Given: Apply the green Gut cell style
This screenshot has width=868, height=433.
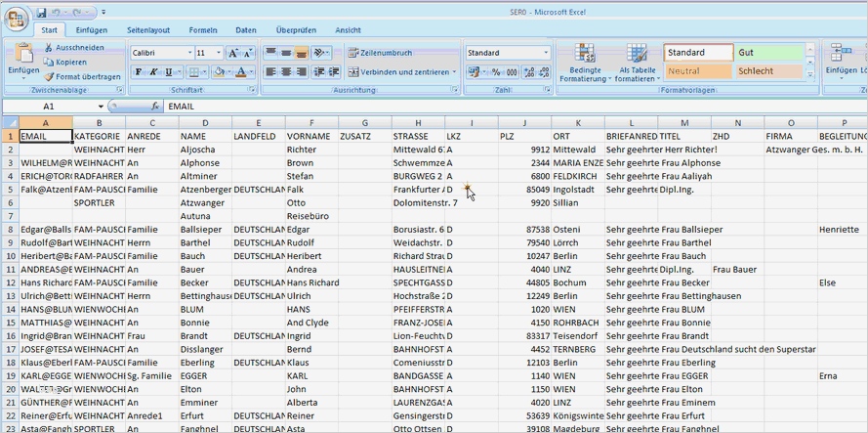Looking at the screenshot, I should (x=770, y=53).
